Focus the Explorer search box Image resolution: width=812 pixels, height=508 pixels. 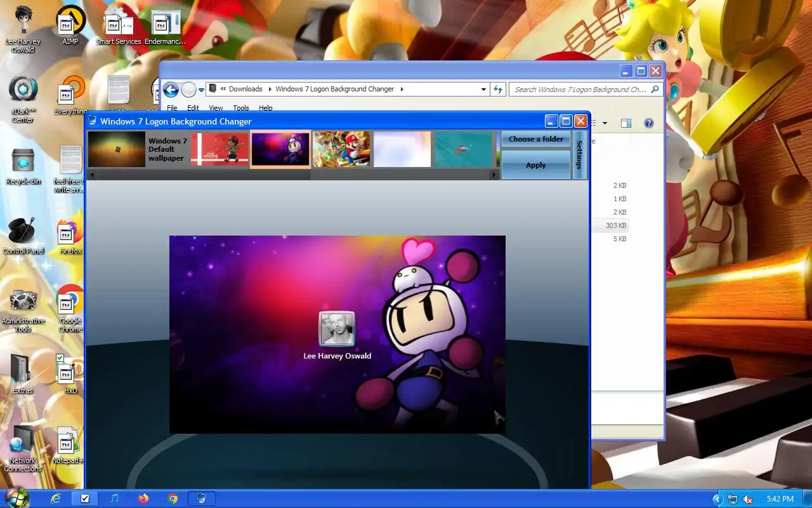click(x=586, y=90)
